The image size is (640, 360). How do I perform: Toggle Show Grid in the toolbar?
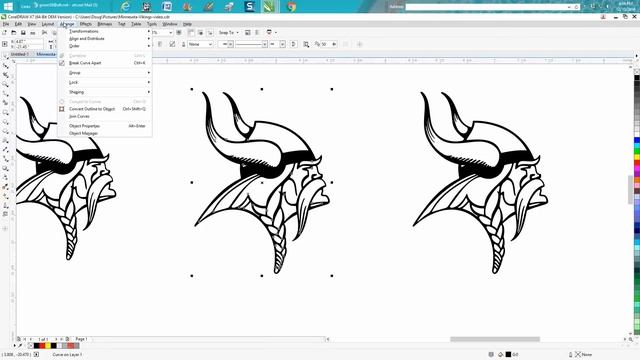pyautogui.click(x=200, y=33)
